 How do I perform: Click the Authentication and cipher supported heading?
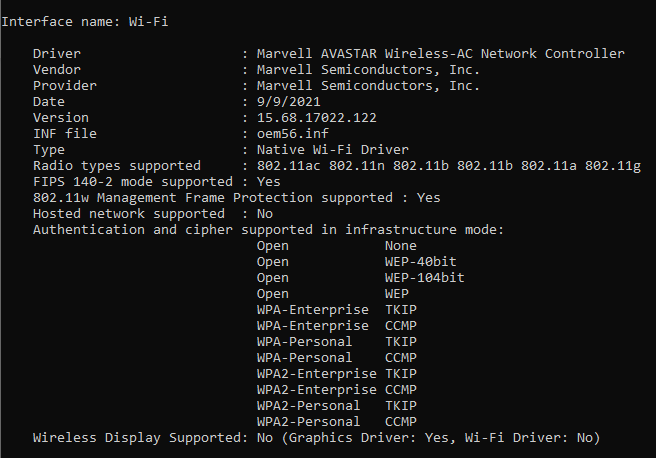[x=268, y=230]
